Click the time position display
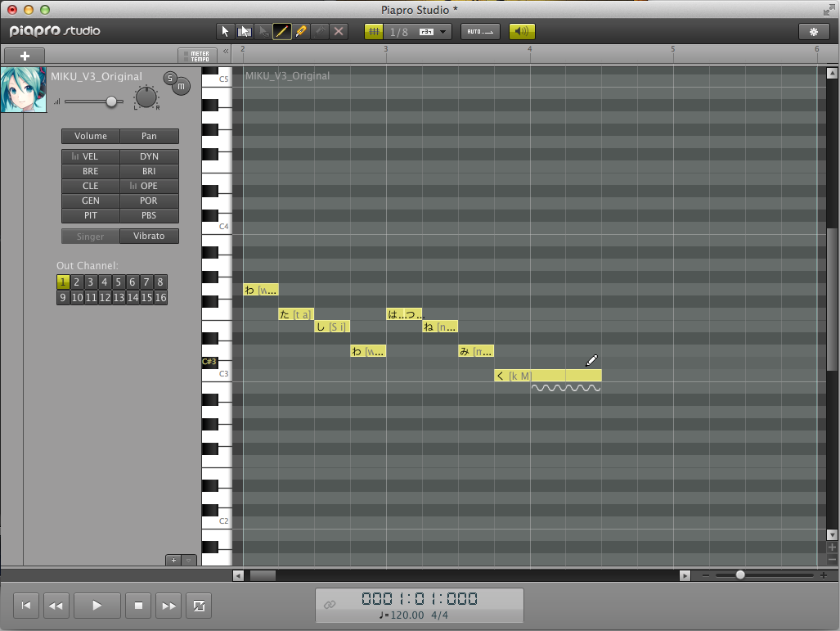This screenshot has width=840, height=631. [420, 599]
